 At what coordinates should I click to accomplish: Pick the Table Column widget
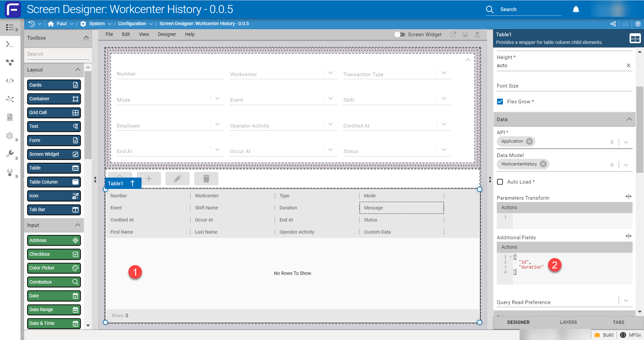[x=54, y=182]
